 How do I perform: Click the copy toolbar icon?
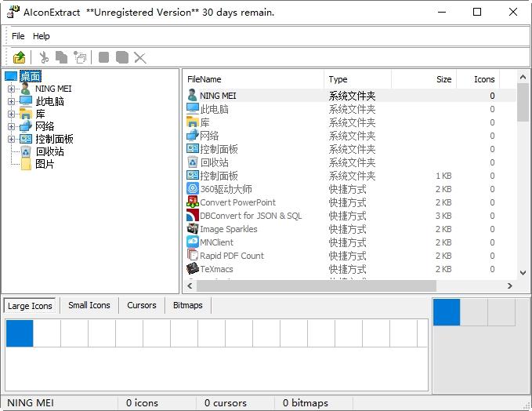tap(61, 57)
